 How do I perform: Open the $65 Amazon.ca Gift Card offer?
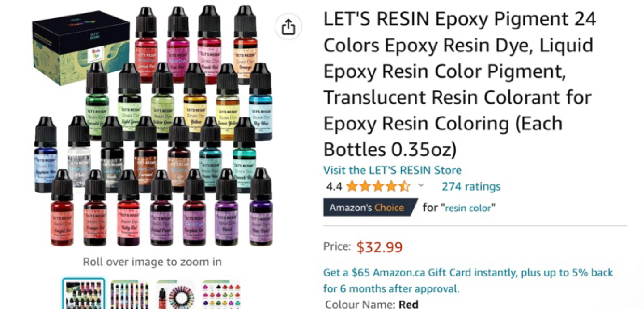pyautogui.click(x=468, y=280)
